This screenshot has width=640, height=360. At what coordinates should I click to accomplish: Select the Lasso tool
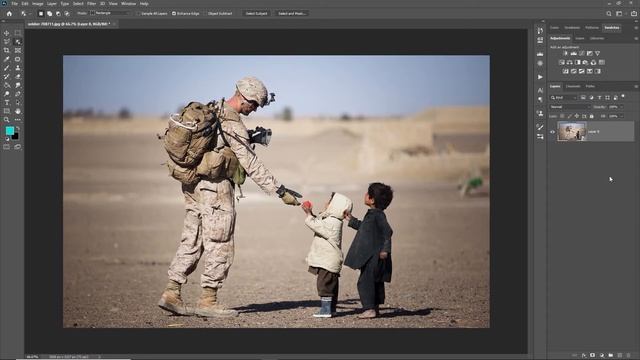7,42
